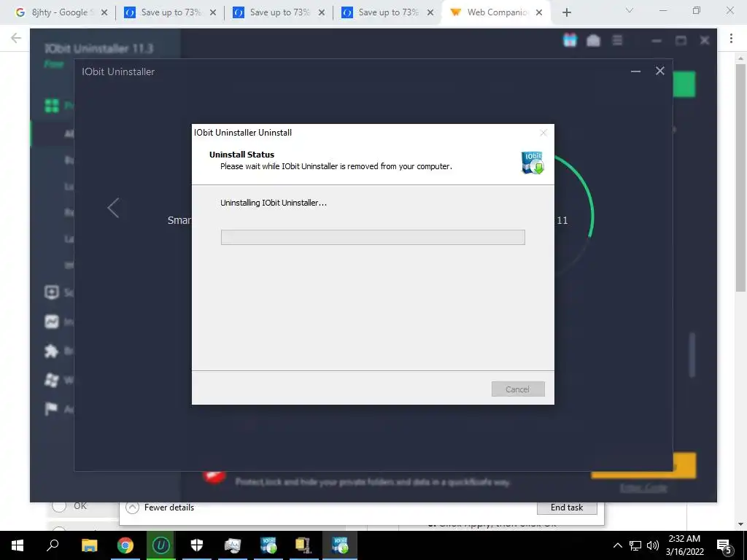Open the Action Center flag icon
The height and width of the screenshot is (560, 747).
coord(51,408)
